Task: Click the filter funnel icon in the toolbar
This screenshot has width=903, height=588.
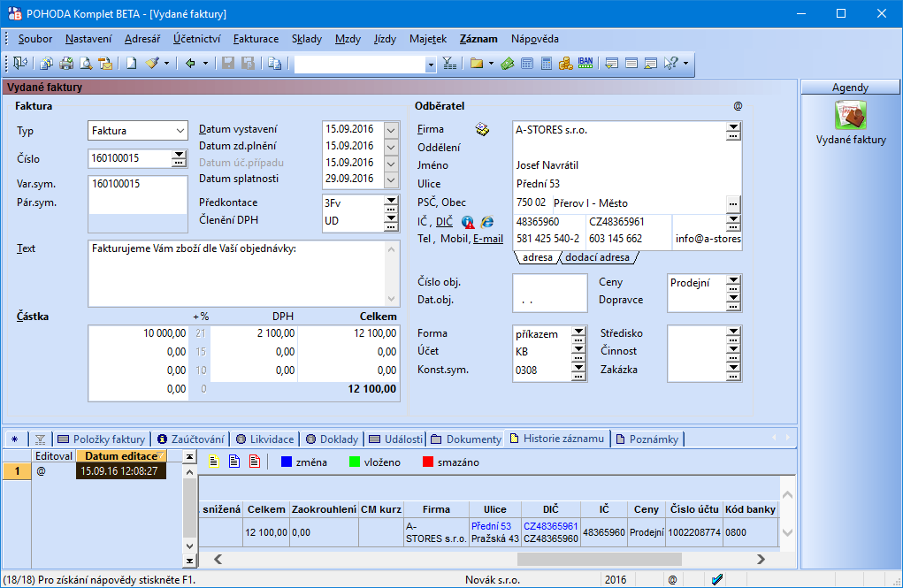Action: pyautogui.click(x=450, y=64)
